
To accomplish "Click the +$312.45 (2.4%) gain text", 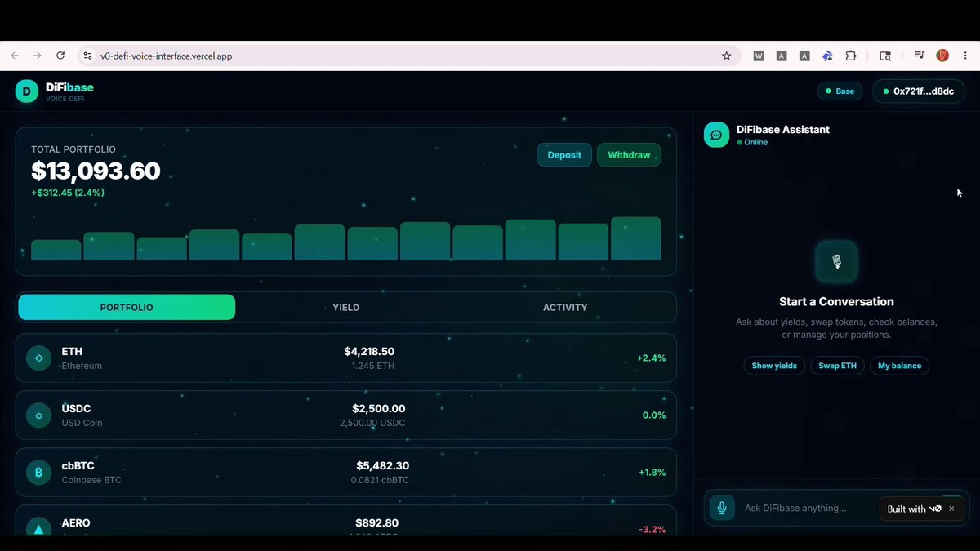I will click(68, 193).
